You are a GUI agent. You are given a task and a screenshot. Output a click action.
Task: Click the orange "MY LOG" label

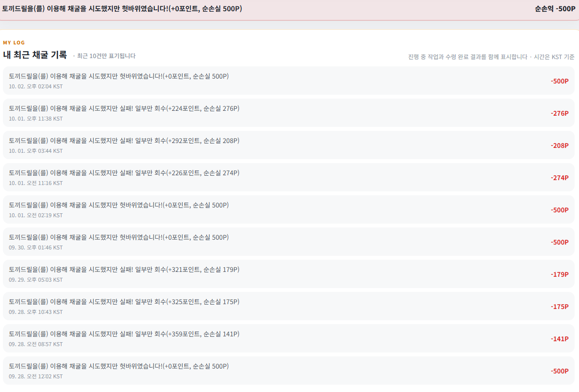tap(14, 42)
